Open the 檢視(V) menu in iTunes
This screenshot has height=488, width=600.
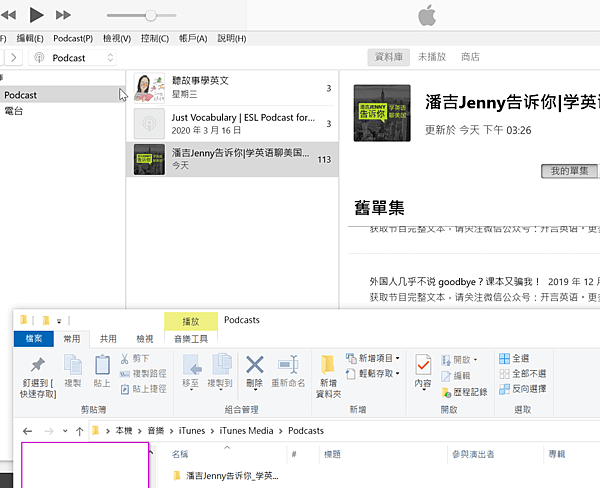pyautogui.click(x=117, y=38)
